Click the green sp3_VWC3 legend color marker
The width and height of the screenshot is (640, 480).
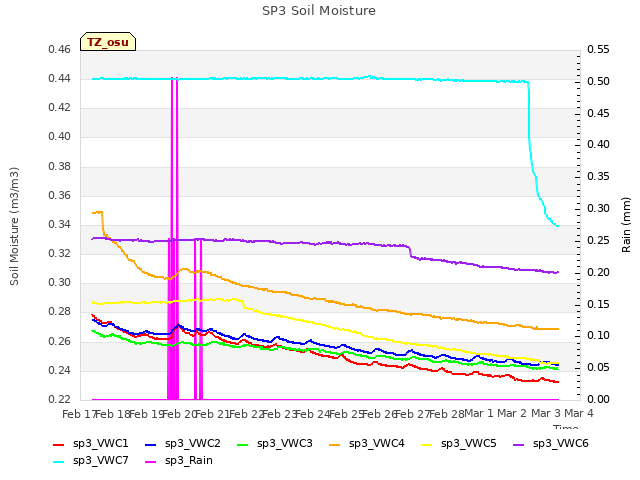[x=243, y=444]
